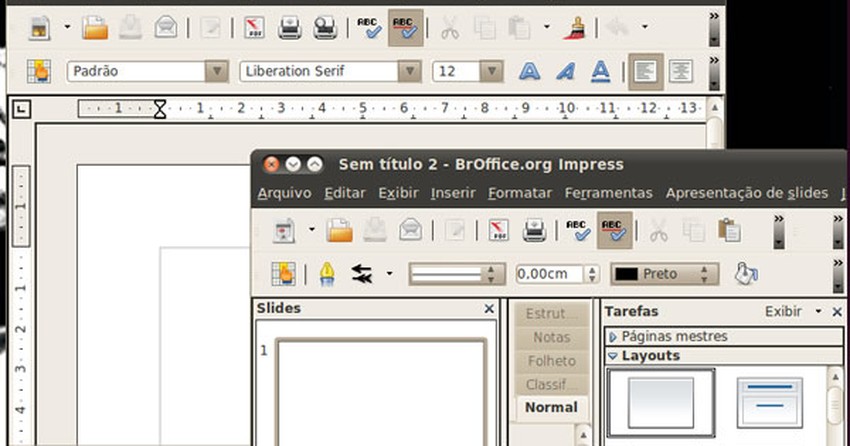
Task: Expand the Páginas mestres section
Action: coord(613,337)
